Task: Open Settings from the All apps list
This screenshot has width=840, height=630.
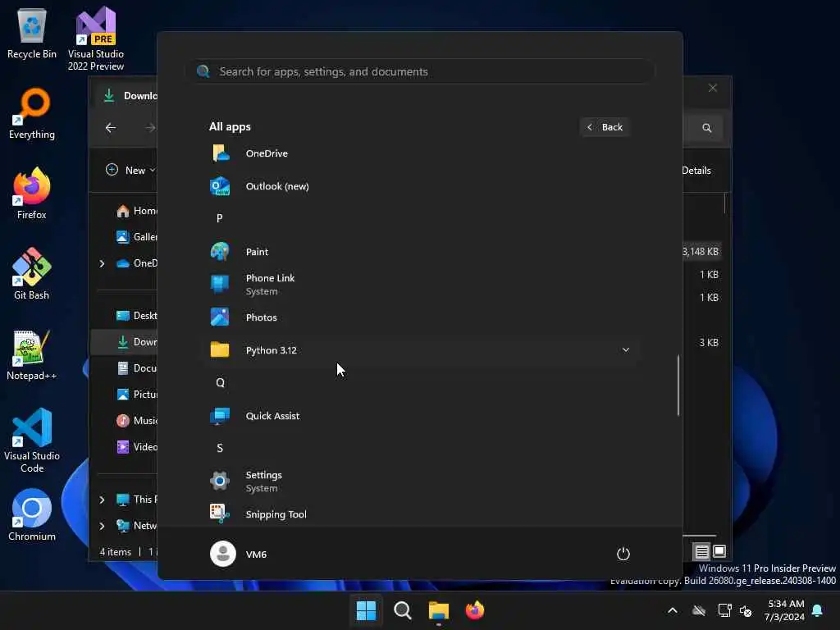Action: [421, 481]
